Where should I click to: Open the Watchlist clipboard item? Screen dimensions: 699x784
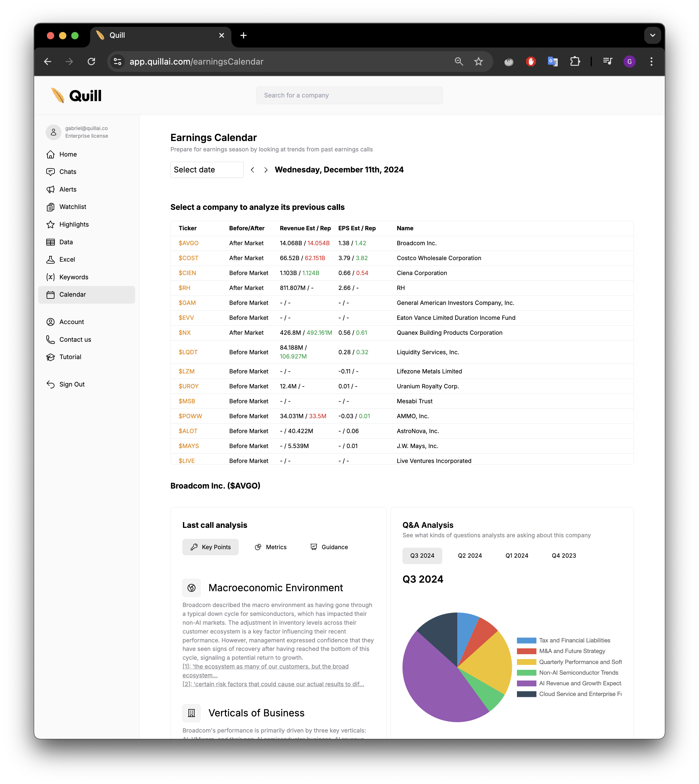point(86,207)
